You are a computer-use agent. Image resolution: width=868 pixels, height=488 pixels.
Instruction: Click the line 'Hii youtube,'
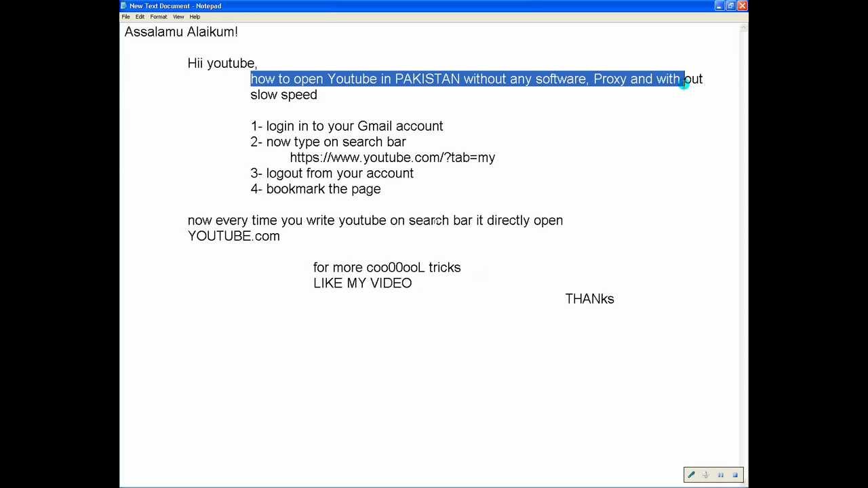coord(222,63)
